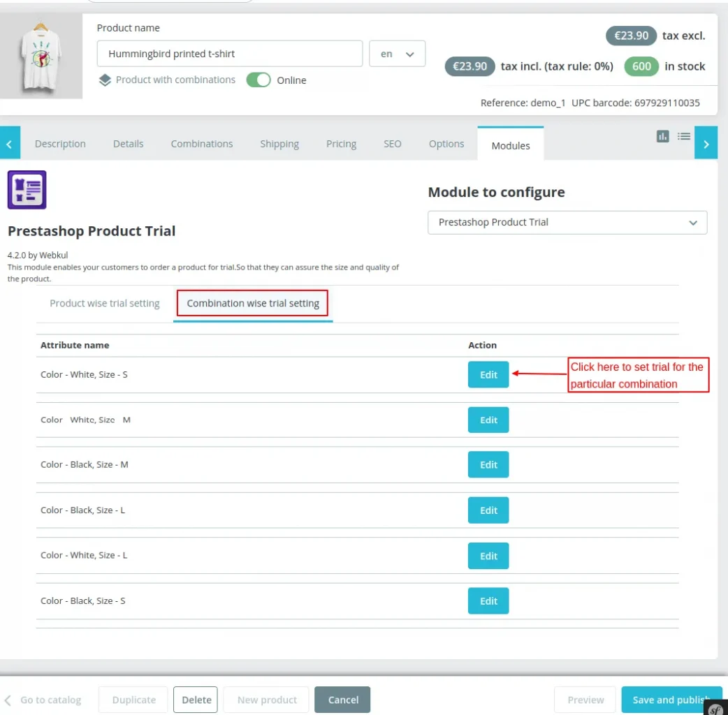
Task: Open the Combinations tab
Action: pos(202,144)
